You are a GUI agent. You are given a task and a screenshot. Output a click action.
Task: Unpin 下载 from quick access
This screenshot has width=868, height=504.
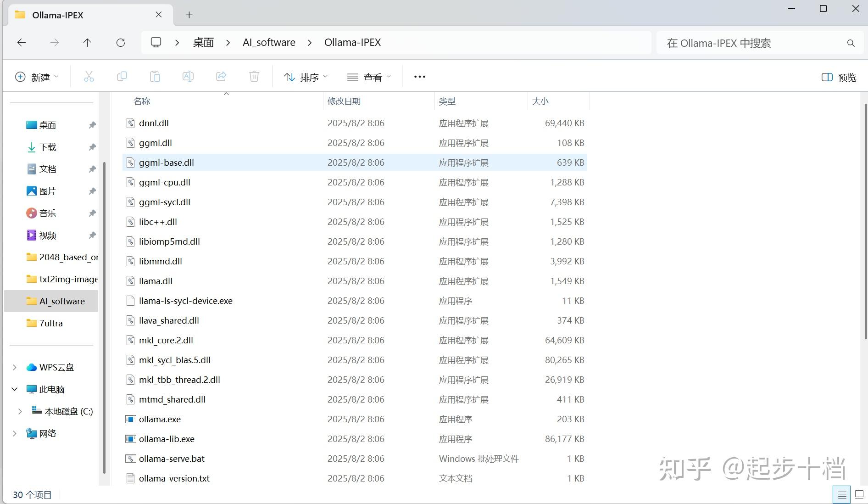92,147
